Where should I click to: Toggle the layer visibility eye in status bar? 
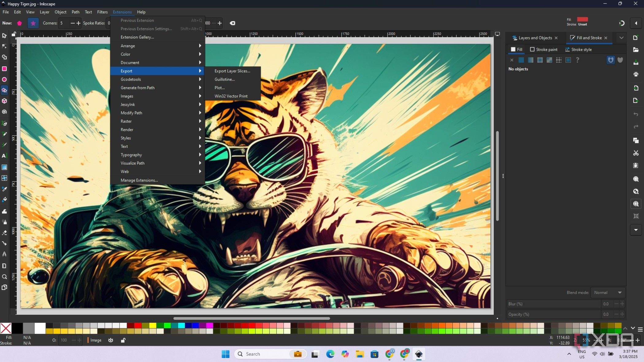(111, 340)
